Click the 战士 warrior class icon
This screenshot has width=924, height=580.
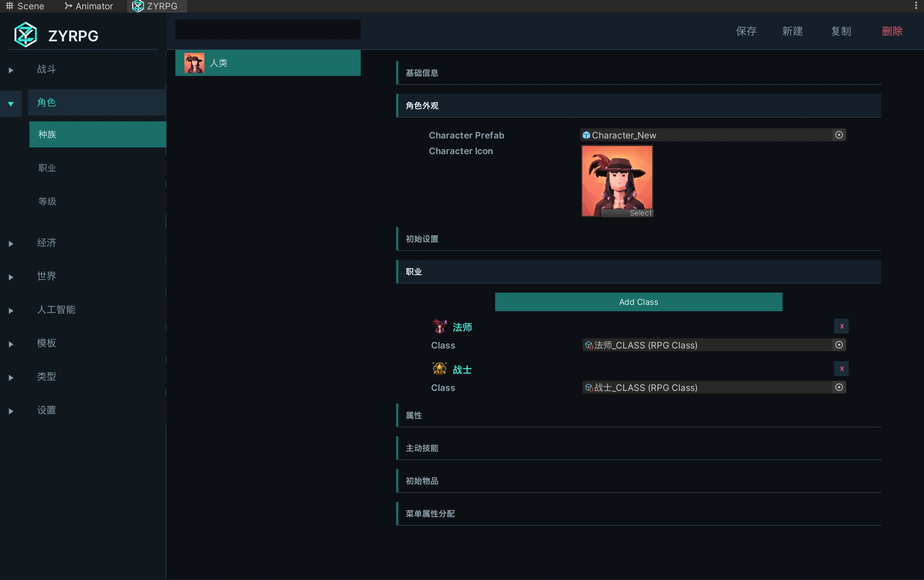pos(439,369)
